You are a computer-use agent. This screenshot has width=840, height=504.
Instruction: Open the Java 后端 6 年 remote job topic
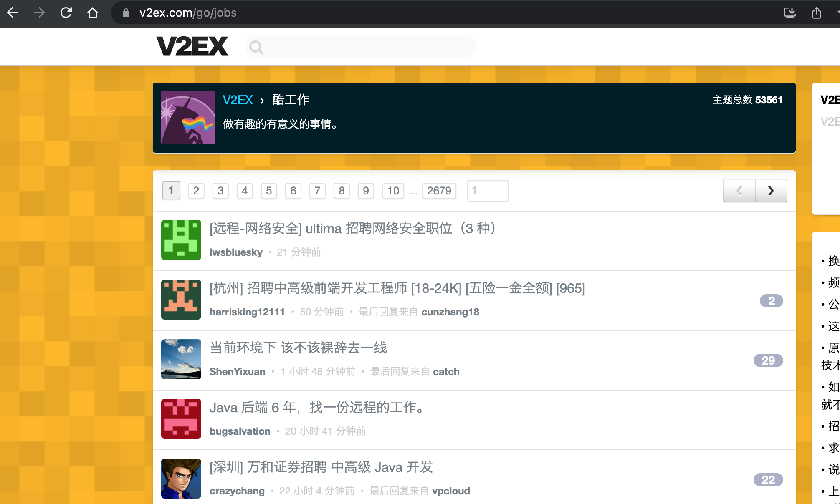[x=318, y=407]
